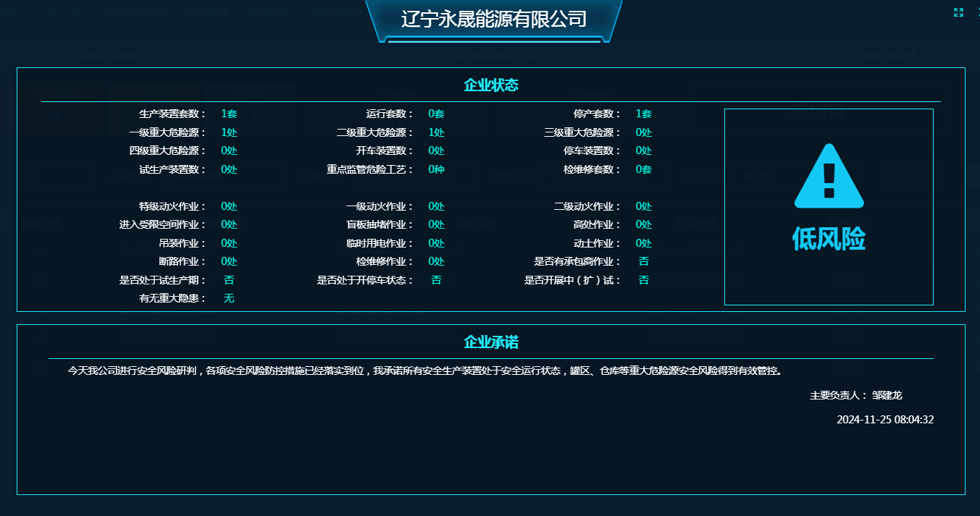This screenshot has height=516, width=980.
Task: Click the 1处 value for 一级重大危险源
Action: click(x=229, y=132)
